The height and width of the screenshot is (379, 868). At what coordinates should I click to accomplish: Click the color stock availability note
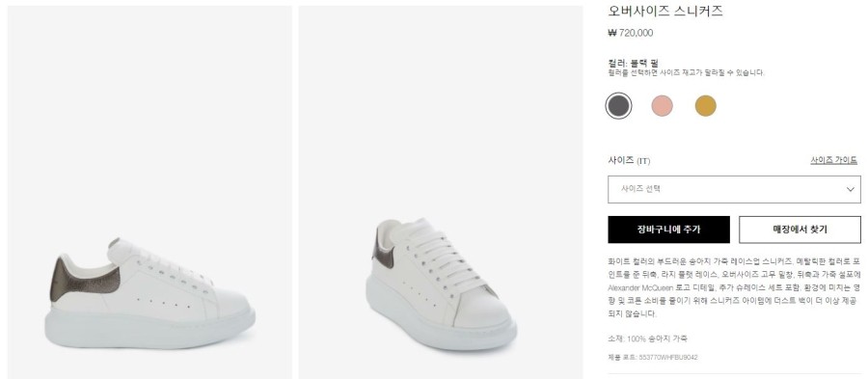click(x=687, y=72)
